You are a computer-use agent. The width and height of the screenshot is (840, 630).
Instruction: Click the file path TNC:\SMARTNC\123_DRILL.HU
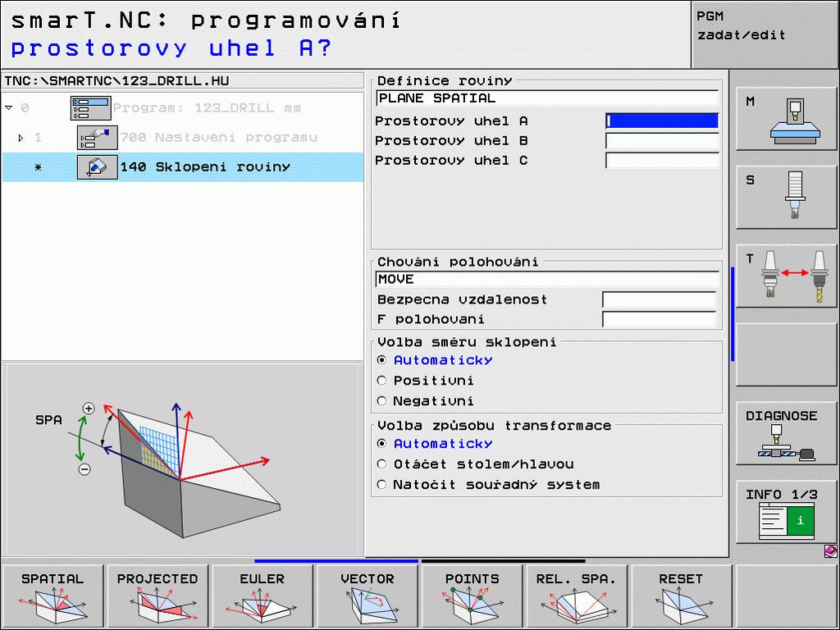pos(116,81)
